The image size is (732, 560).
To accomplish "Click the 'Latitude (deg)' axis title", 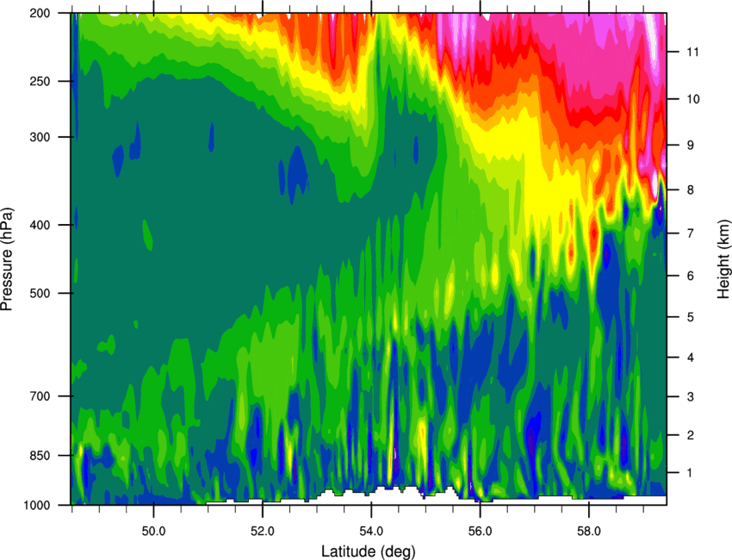I will pyautogui.click(x=368, y=551).
